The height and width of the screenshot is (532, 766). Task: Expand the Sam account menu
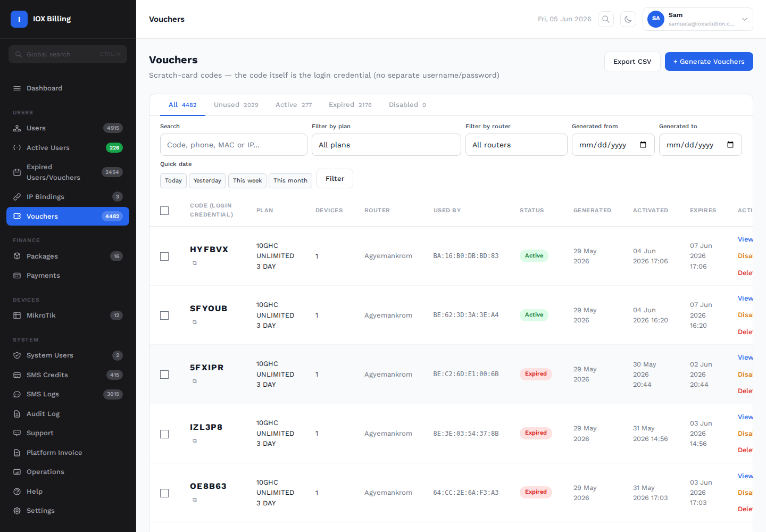[698, 19]
